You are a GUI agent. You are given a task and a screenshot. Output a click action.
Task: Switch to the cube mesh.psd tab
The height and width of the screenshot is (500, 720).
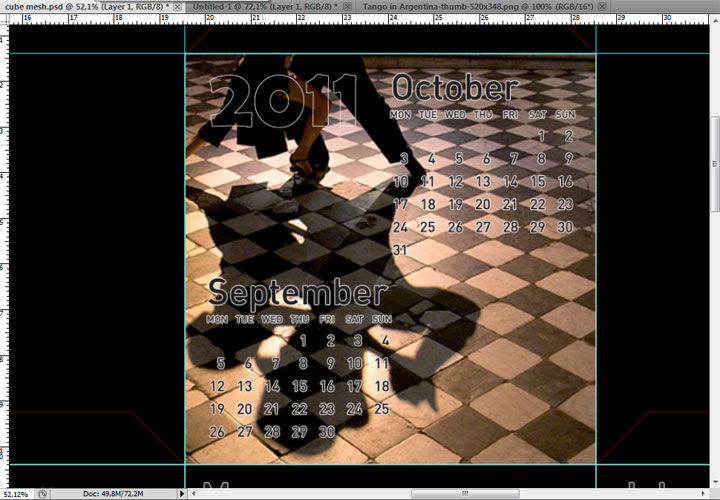coord(85,6)
